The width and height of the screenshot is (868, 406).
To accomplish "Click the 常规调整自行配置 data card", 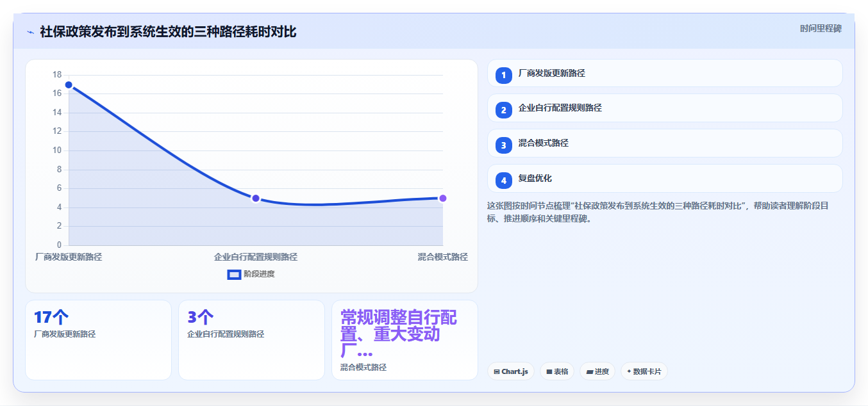I will point(405,340).
